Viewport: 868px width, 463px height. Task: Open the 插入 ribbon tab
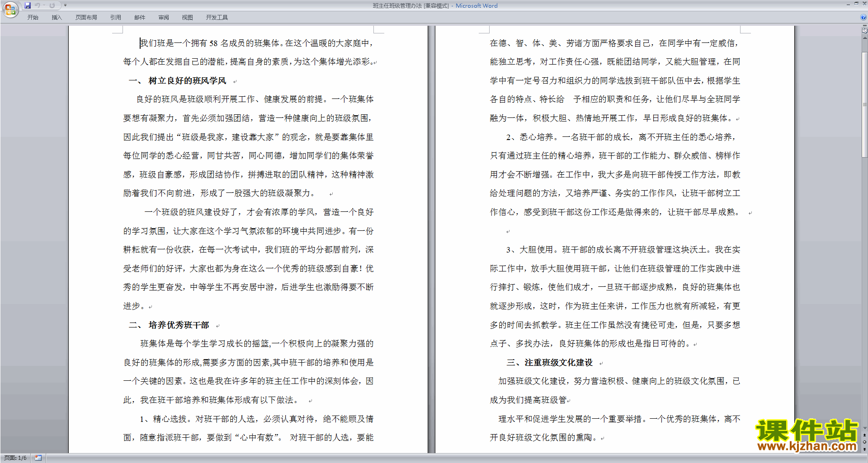(57, 18)
